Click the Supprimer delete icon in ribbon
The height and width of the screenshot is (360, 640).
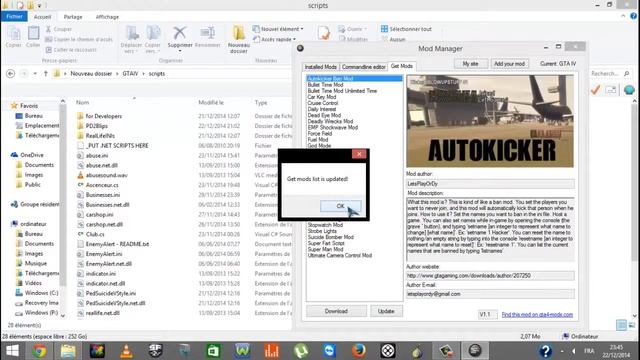(x=180, y=34)
